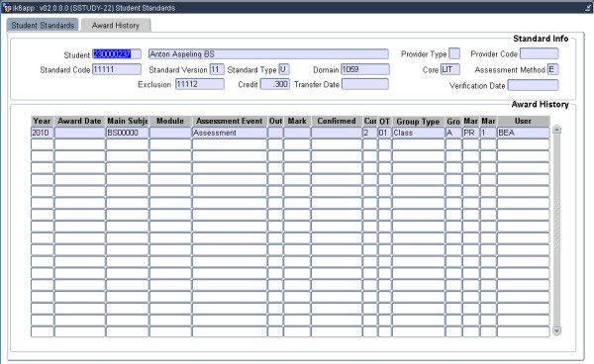Click the Module column header
Viewport: 594px width, 364px height.
[170, 121]
